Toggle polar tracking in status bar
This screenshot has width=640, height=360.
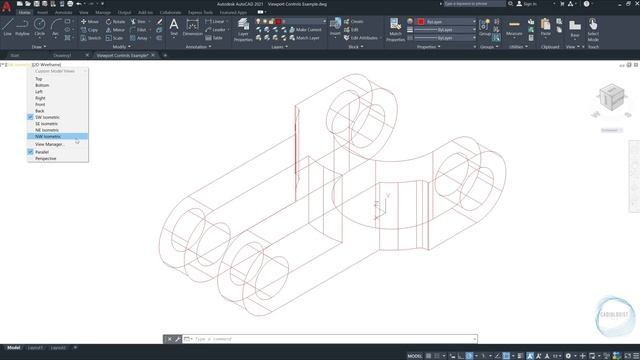[x=469, y=356]
